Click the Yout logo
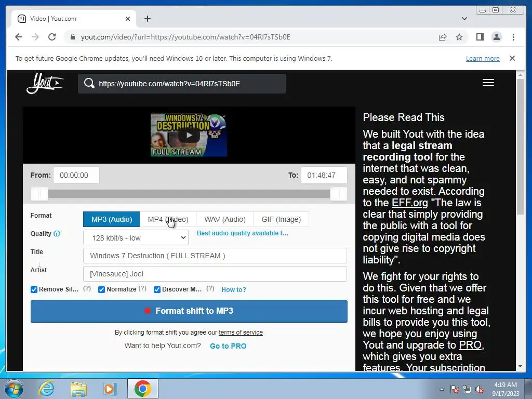The image size is (532, 399). (x=45, y=83)
